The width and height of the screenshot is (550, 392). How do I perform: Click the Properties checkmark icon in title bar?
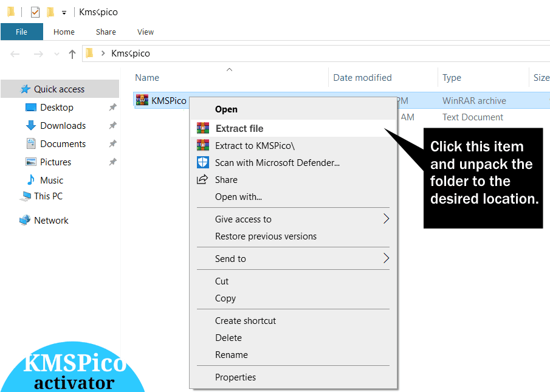point(35,12)
